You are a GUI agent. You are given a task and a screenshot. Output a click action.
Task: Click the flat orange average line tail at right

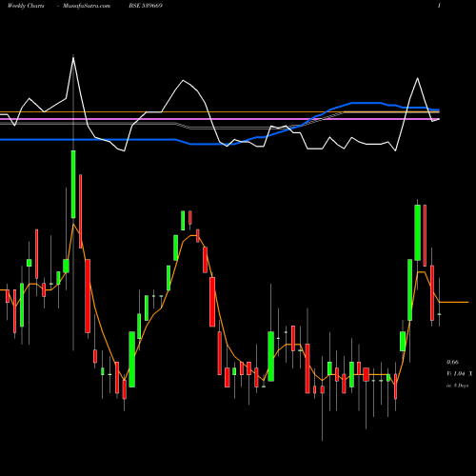point(454,302)
